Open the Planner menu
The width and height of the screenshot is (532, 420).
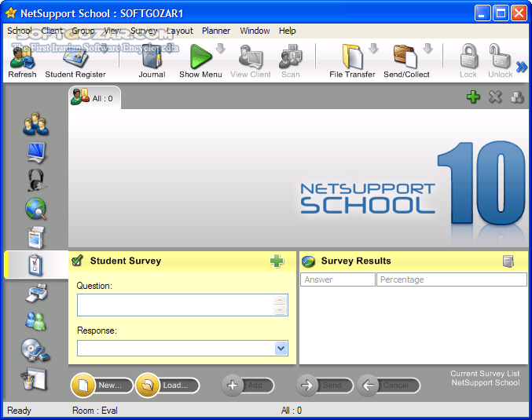(x=216, y=31)
